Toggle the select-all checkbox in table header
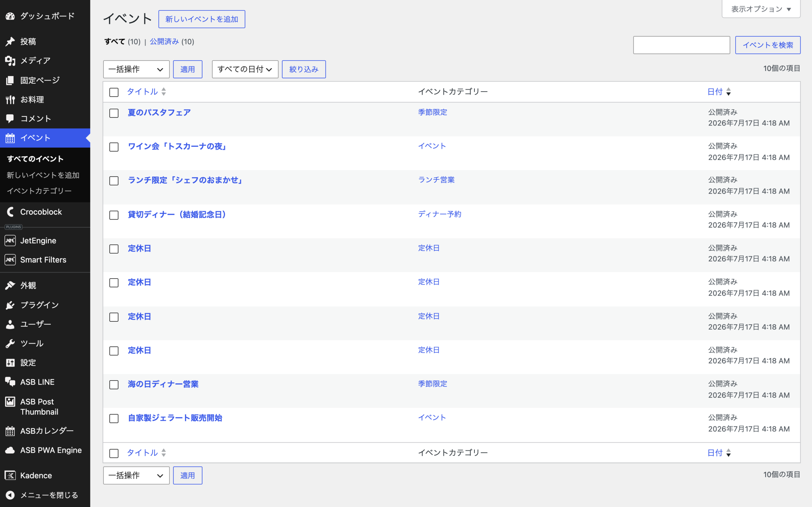This screenshot has height=507, width=812. 114,92
